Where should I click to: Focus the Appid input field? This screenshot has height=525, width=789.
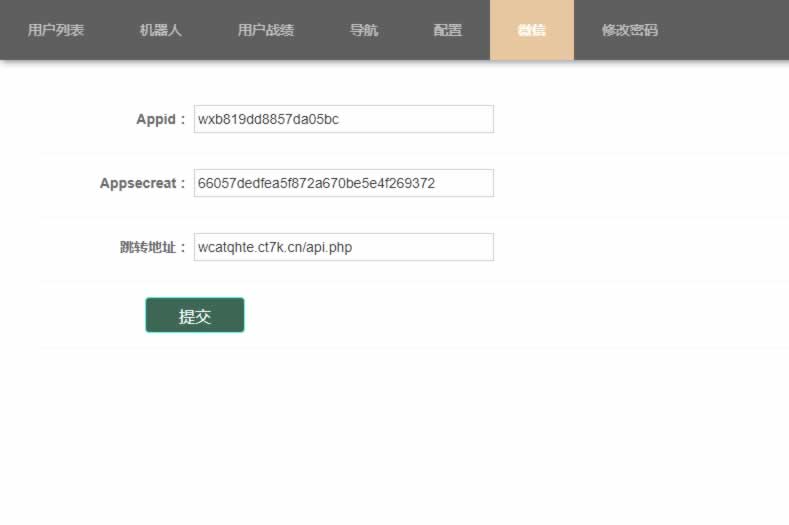point(420,119)
